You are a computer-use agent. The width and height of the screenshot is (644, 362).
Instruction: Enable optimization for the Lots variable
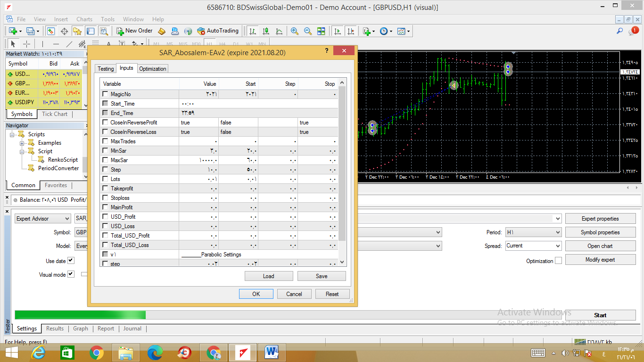pos(105,179)
